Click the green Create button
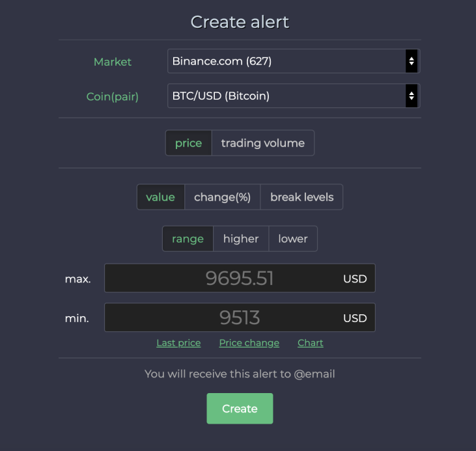Screen dimensions: 476x451 click(x=240, y=409)
